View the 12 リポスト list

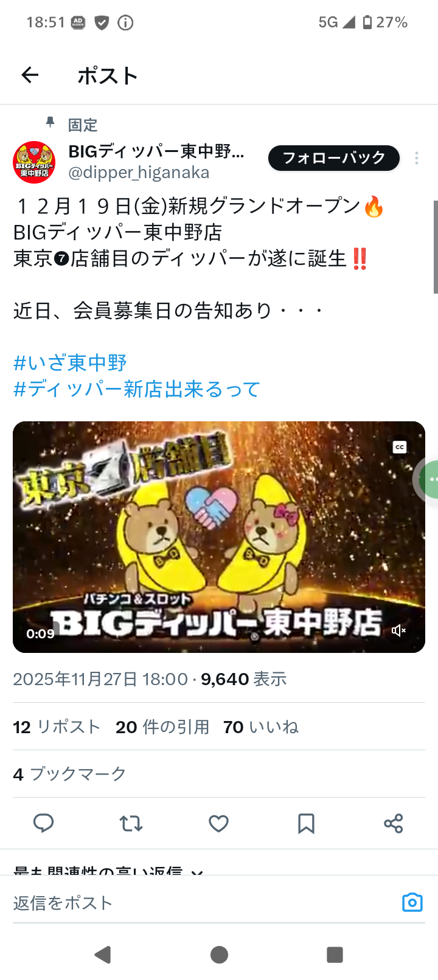[x=57, y=727]
